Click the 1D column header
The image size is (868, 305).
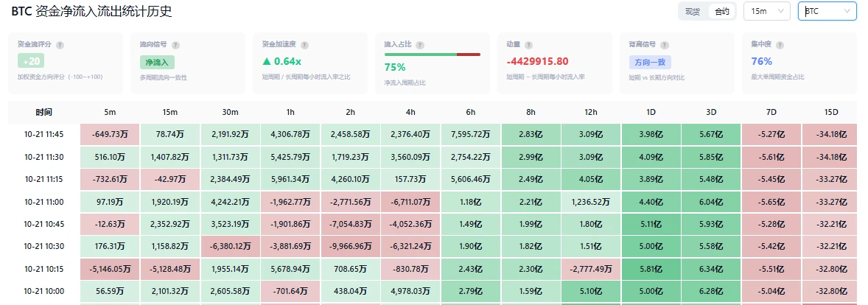651,113
